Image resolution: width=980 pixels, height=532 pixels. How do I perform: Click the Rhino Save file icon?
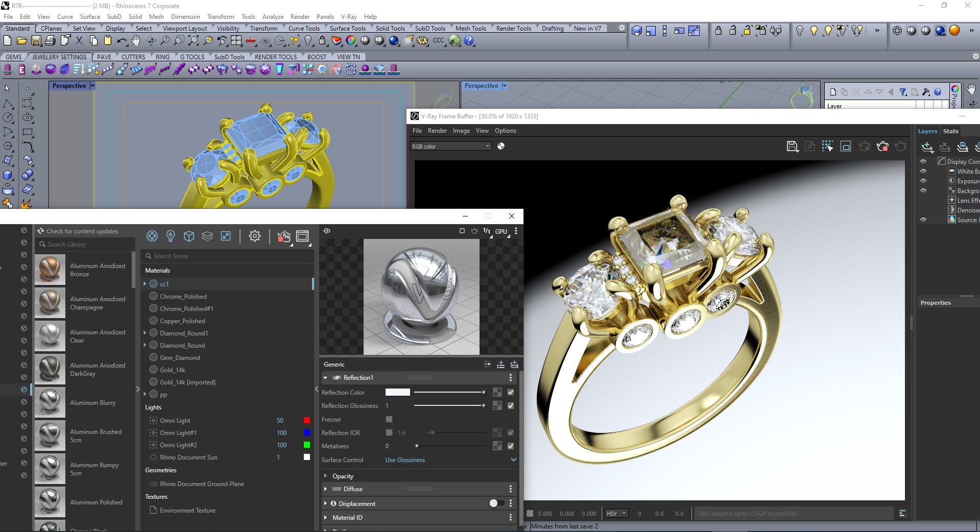tap(36, 41)
